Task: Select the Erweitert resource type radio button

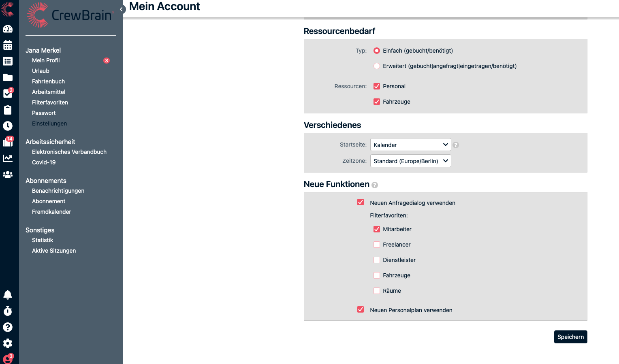Action: [377, 66]
